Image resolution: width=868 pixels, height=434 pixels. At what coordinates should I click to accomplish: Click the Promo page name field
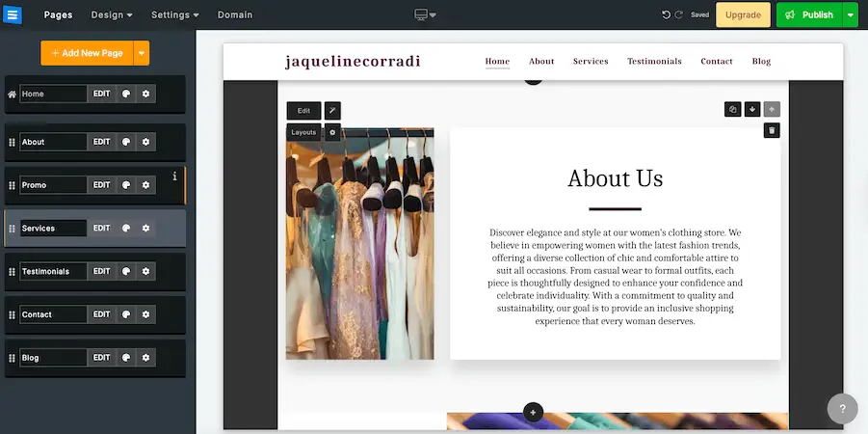(53, 185)
